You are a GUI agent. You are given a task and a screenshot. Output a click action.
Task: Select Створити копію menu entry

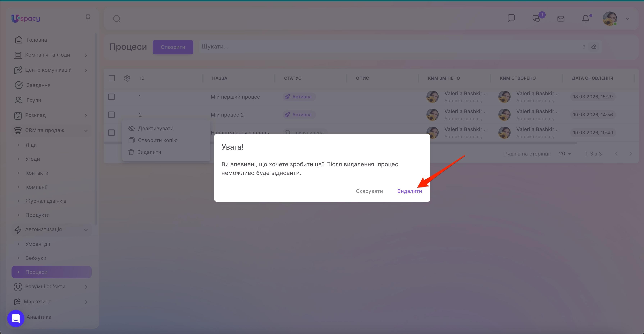[x=157, y=140]
